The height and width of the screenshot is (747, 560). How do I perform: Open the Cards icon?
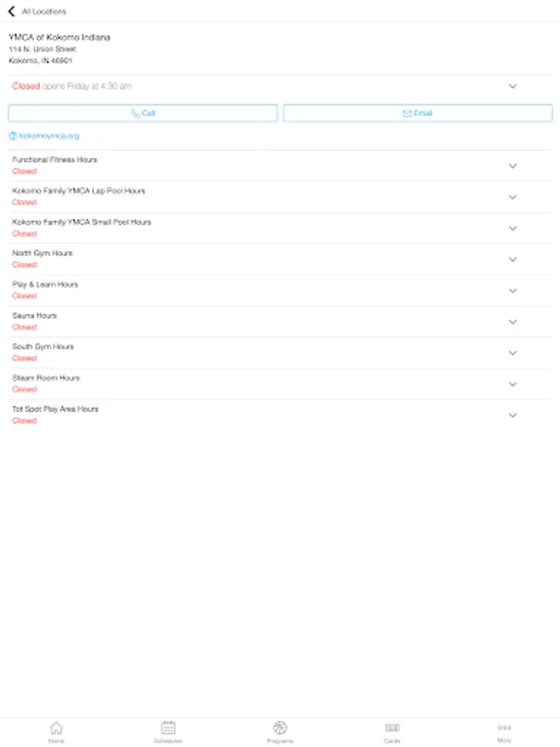(x=392, y=727)
